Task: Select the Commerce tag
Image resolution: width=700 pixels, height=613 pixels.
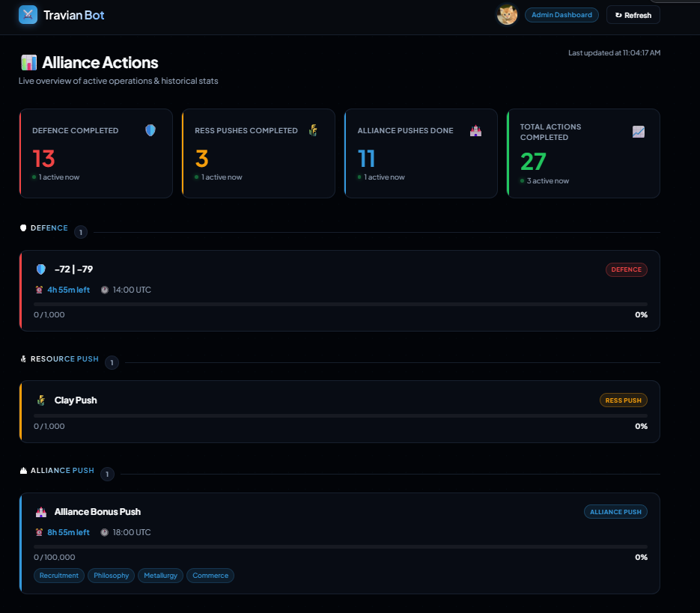Action: pos(210,576)
